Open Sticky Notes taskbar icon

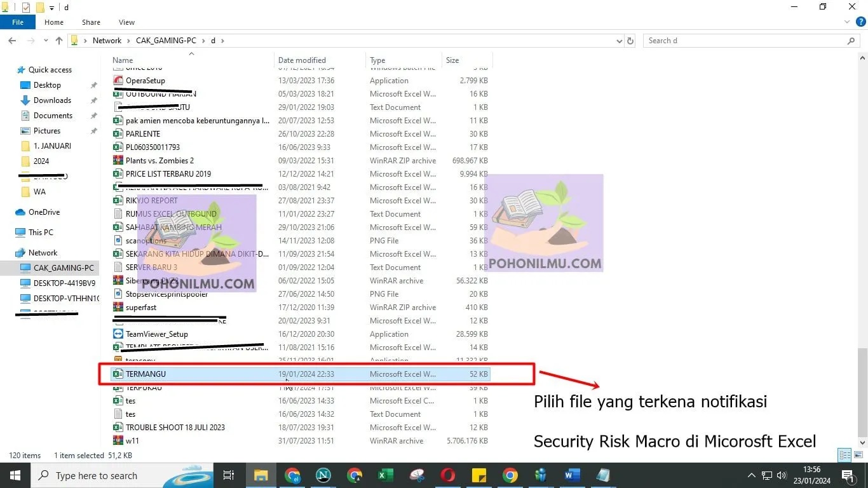pos(479,475)
